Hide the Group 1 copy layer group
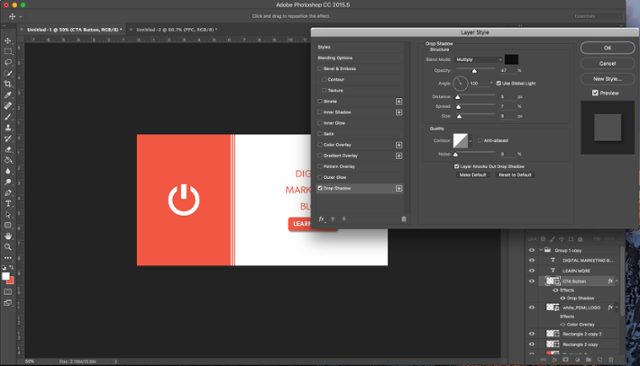 pyautogui.click(x=532, y=250)
